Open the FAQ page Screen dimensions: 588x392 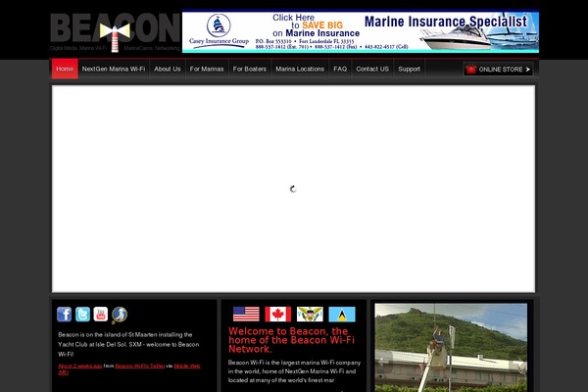340,69
